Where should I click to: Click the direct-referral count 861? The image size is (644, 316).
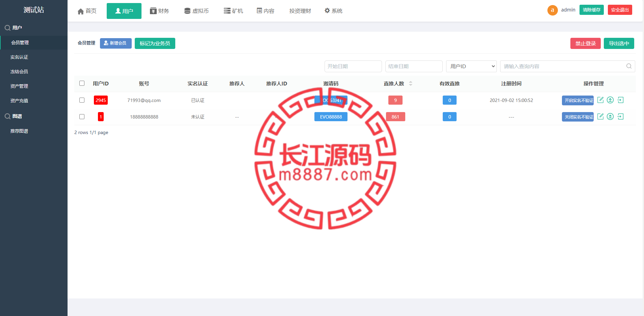click(x=395, y=117)
